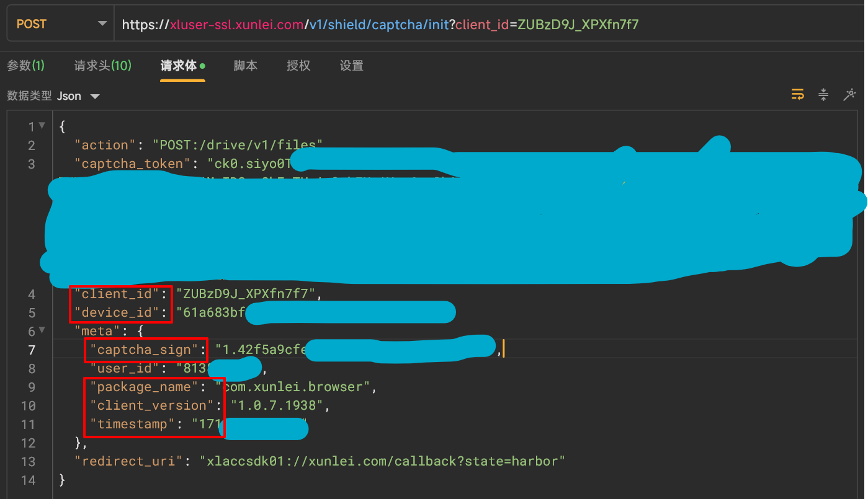Open the POST method dropdown

pyautogui.click(x=58, y=24)
